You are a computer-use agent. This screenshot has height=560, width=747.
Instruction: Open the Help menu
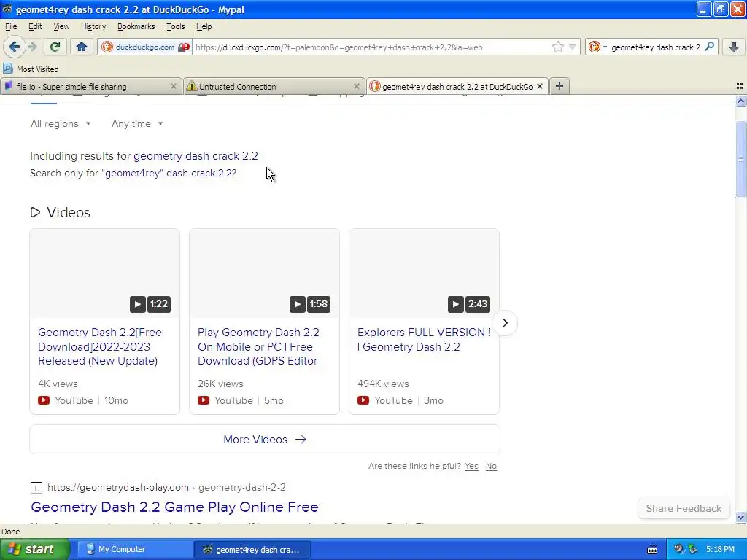tap(204, 26)
